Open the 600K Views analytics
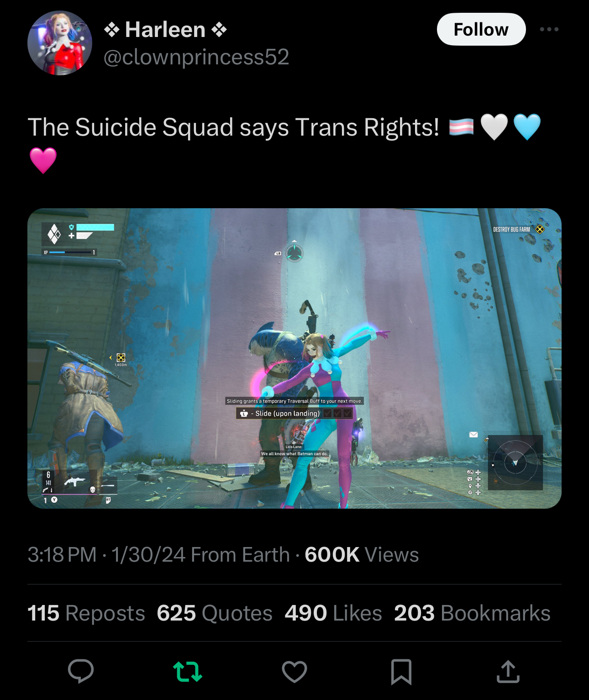Viewport: 589px width, 700px height. pos(362,555)
